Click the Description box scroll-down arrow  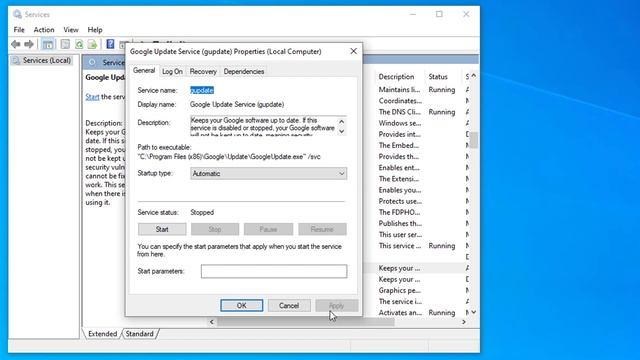tap(342, 131)
